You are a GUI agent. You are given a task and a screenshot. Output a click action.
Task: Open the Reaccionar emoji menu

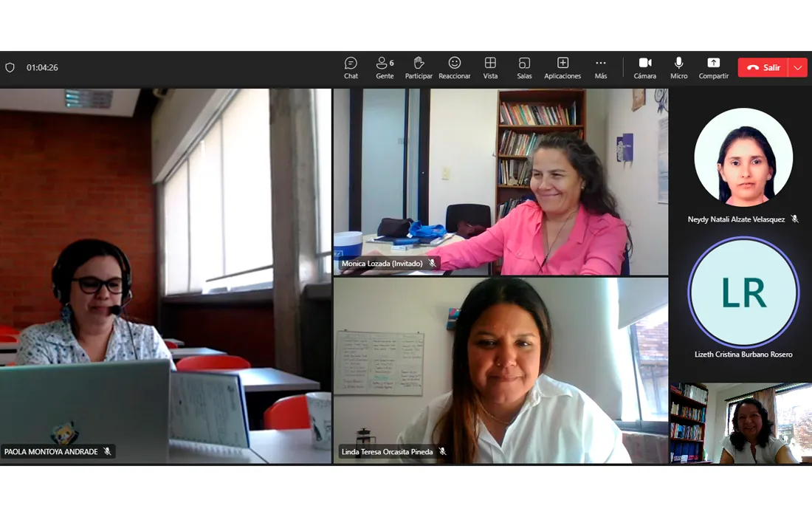455,67
